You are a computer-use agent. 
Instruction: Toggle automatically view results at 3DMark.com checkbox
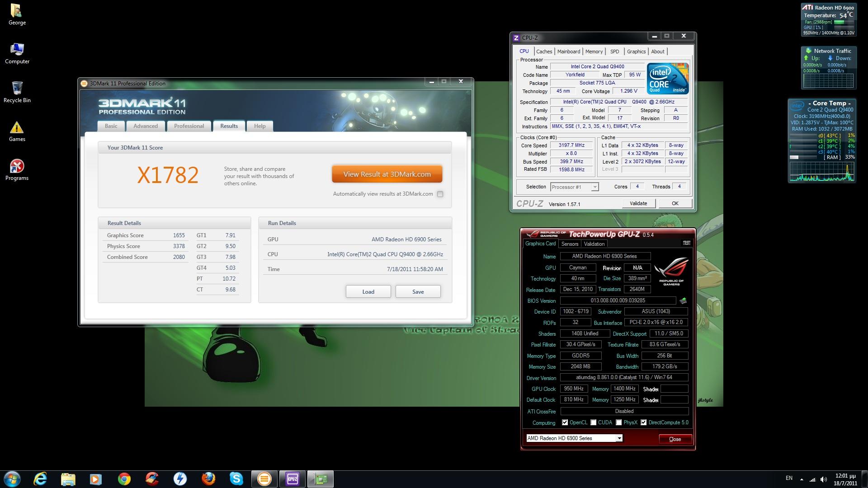point(440,194)
